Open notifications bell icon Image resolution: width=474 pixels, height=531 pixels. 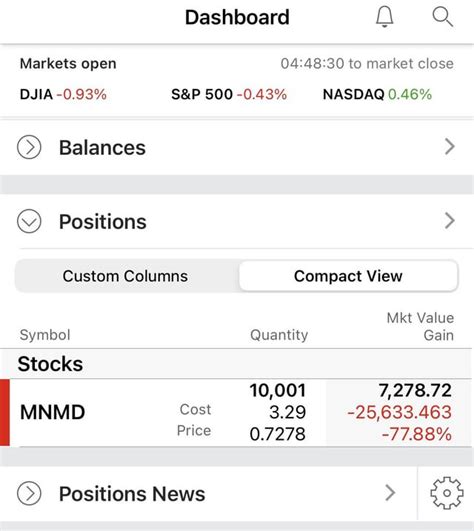385,17
